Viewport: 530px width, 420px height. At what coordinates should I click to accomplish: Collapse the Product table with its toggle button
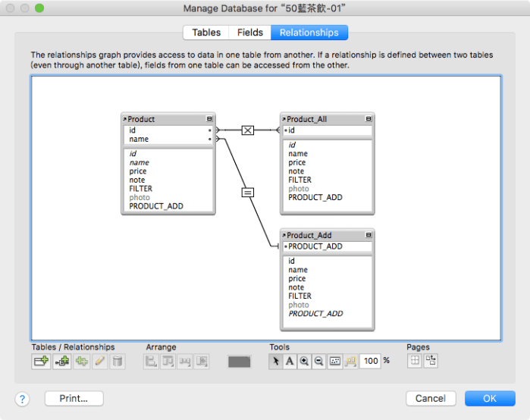209,119
